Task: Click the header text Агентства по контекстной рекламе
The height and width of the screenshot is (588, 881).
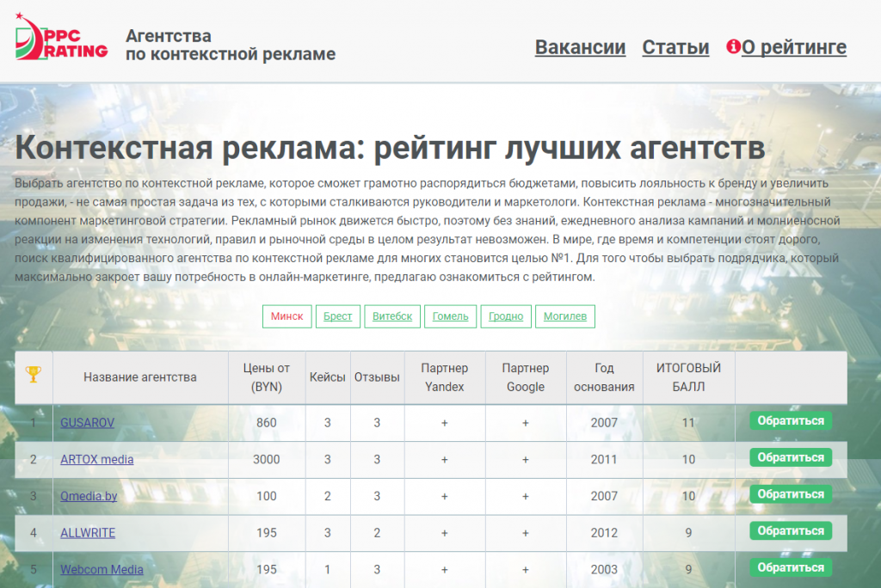Action: (231, 45)
